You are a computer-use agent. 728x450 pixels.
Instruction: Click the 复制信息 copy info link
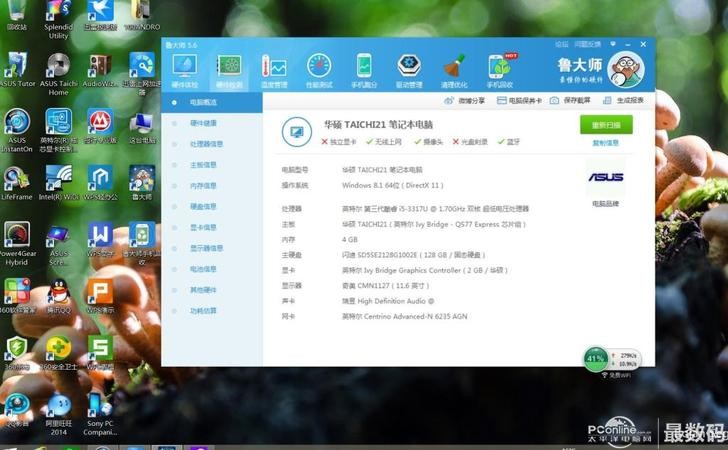point(605,143)
